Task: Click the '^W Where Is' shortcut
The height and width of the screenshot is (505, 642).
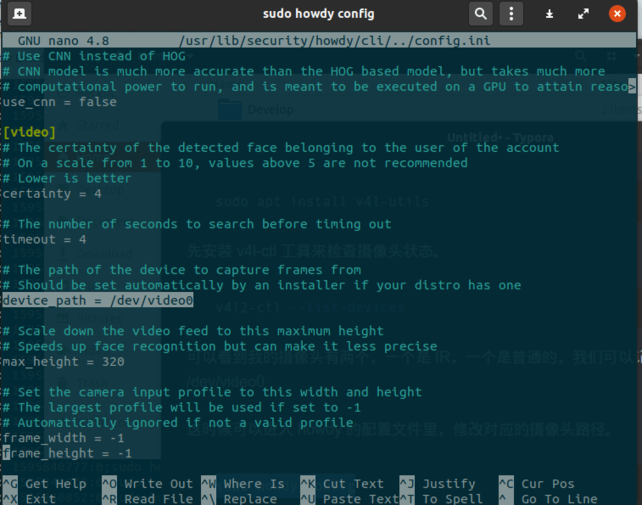Action: 243,484
